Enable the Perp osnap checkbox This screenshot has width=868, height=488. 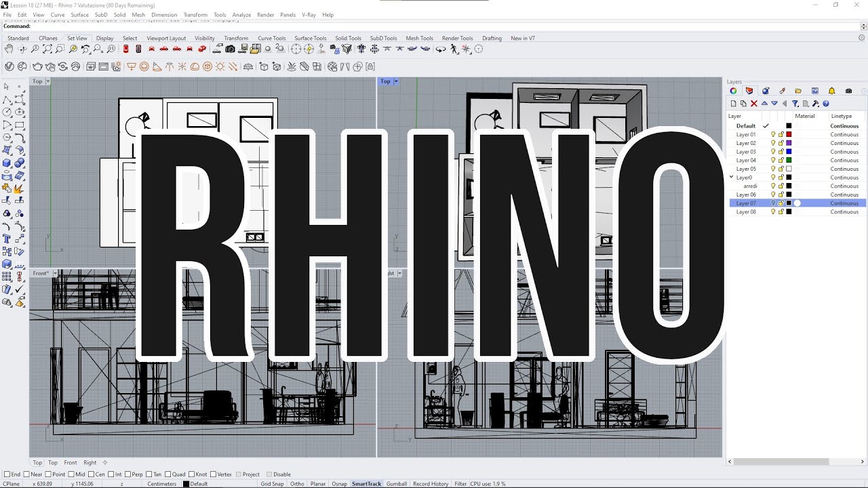tap(128, 474)
